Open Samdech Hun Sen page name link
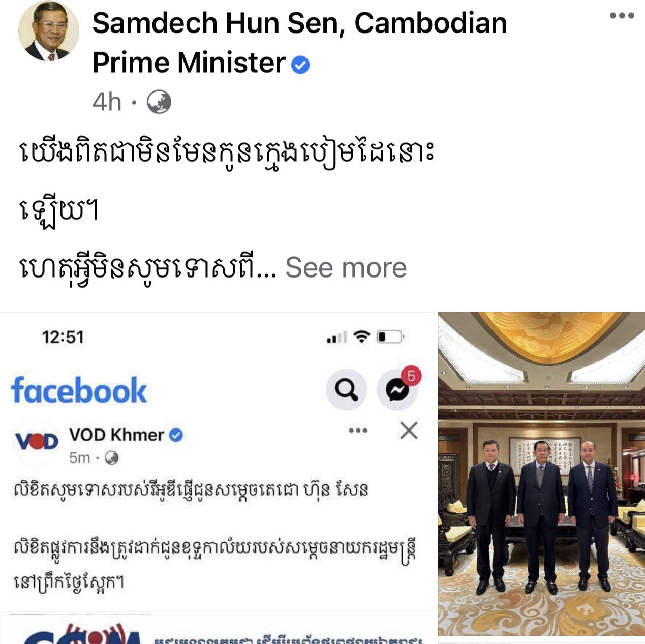This screenshot has width=645, height=644. pos(299,43)
